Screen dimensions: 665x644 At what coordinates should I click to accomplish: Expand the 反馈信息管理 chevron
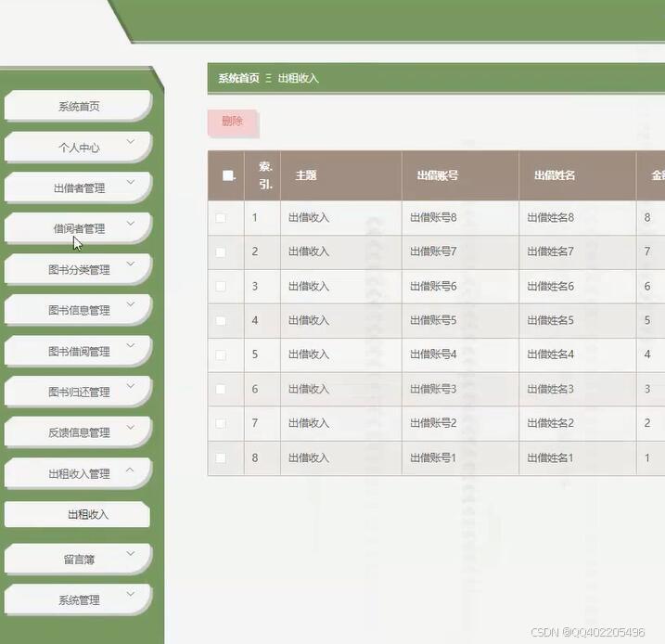[131, 427]
